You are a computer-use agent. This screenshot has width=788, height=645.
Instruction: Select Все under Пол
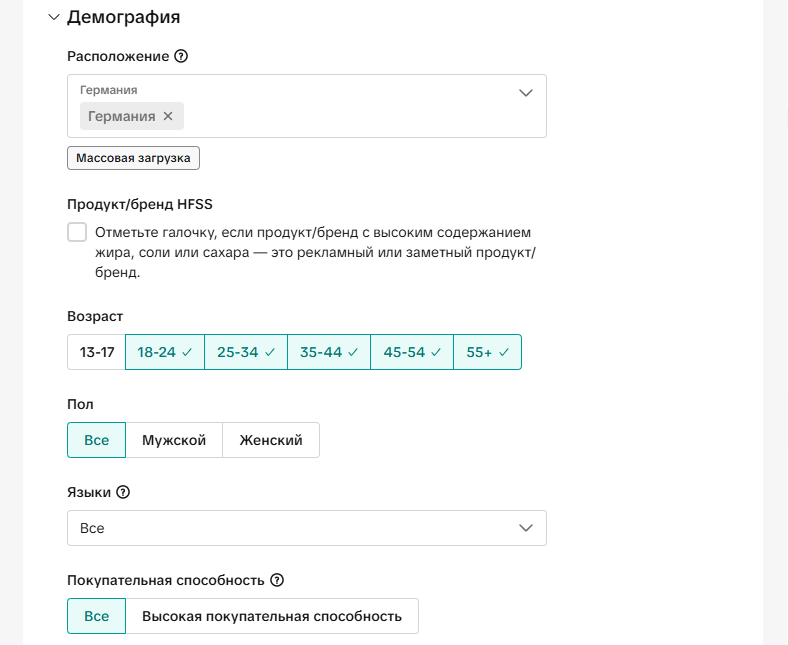point(96,440)
